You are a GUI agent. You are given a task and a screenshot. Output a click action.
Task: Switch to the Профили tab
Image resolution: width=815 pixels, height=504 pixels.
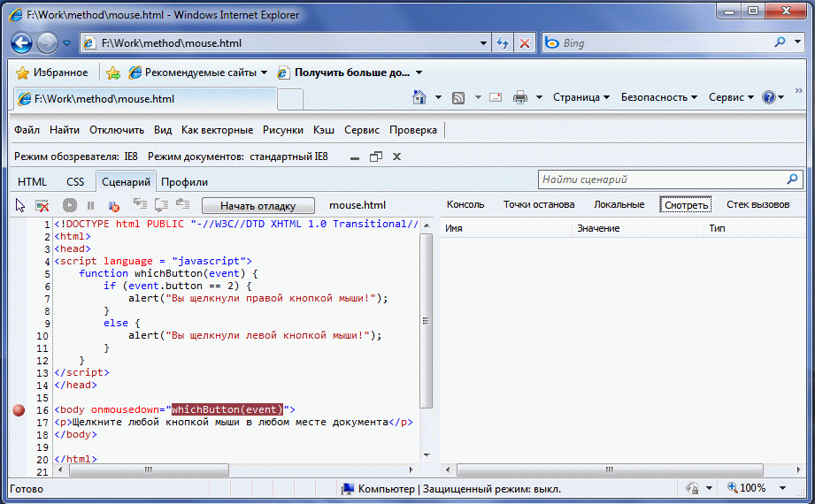coord(185,182)
